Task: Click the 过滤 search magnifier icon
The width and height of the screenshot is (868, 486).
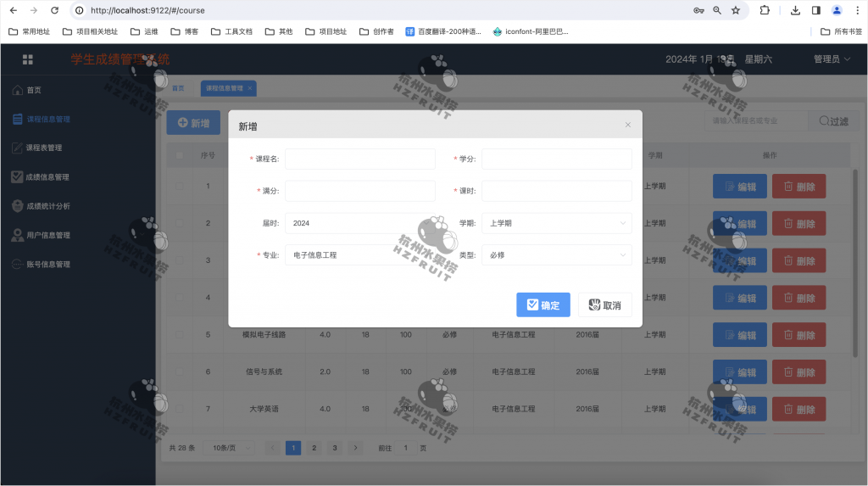Action: click(x=824, y=120)
